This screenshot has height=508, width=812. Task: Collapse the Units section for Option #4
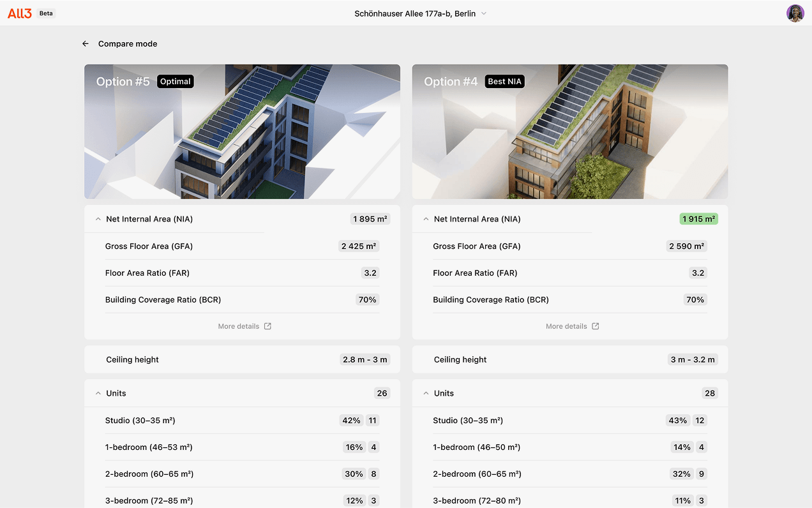coord(426,393)
